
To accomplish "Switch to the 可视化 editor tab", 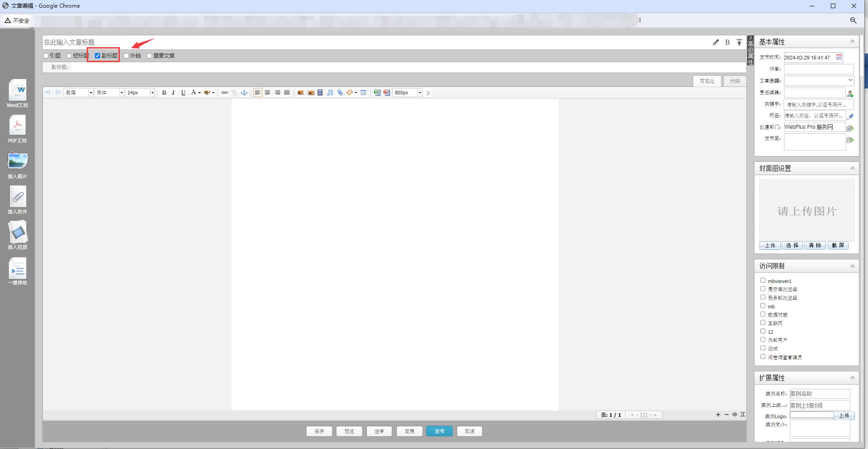I will tap(707, 81).
